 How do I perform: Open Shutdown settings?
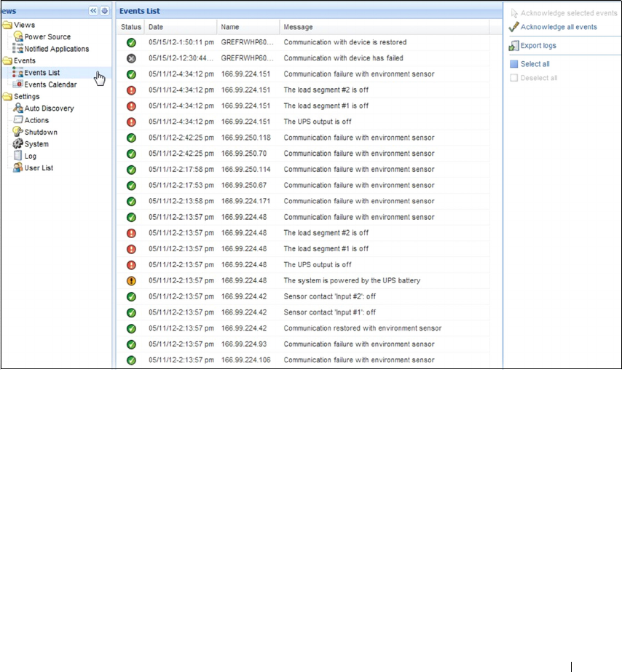point(41,132)
